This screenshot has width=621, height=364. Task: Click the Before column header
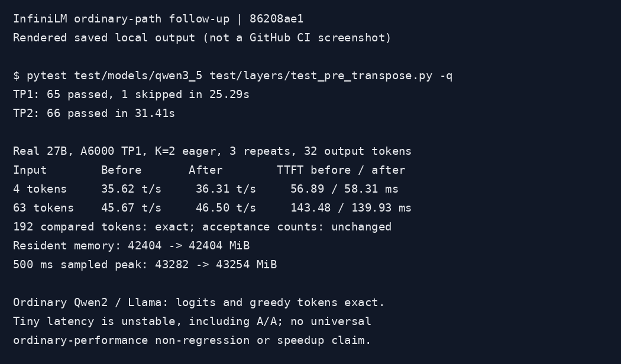tap(121, 170)
